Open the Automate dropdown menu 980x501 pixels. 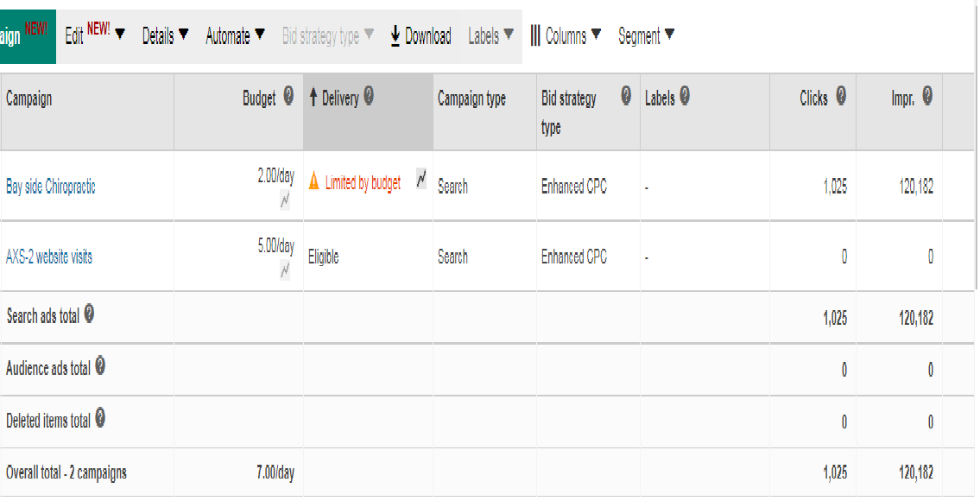[235, 35]
